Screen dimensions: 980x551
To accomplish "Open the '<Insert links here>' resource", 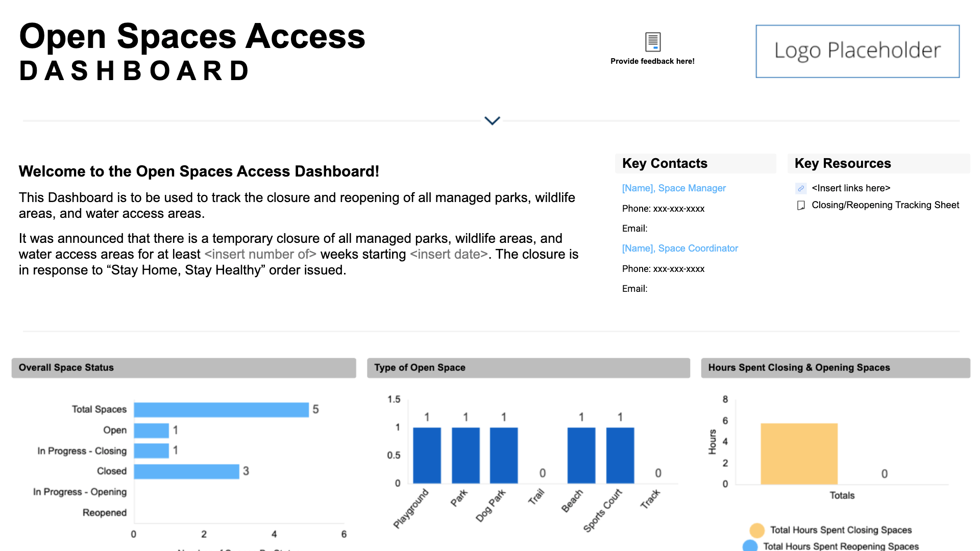I will click(851, 188).
